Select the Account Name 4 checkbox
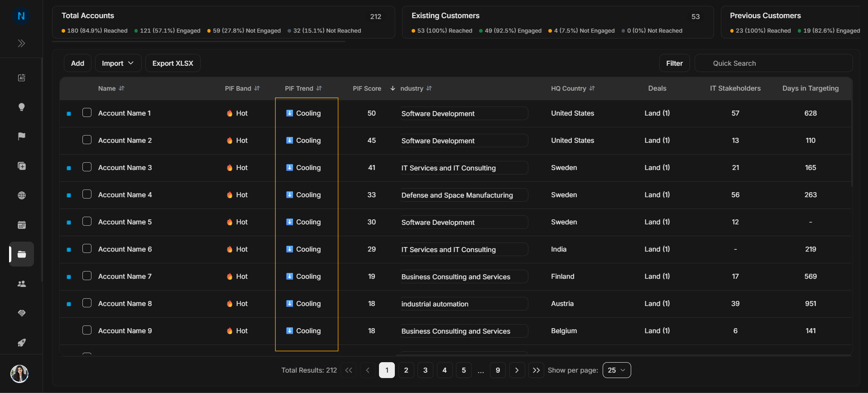The height and width of the screenshot is (393, 868). click(x=87, y=194)
